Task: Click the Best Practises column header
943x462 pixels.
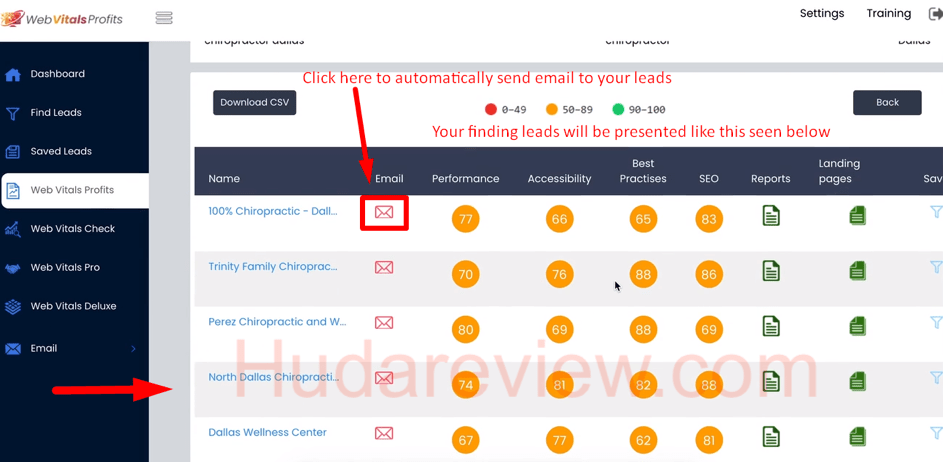Action: (x=643, y=171)
